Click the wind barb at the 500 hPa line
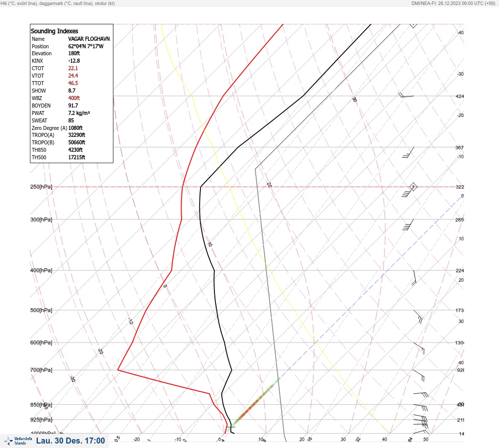Screen dimensions: 499x448 coord(418,317)
